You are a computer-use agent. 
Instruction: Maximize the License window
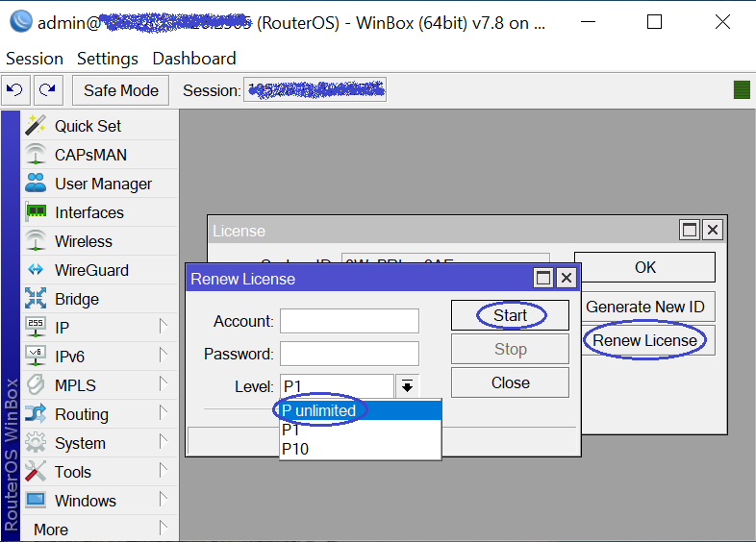tap(690, 230)
